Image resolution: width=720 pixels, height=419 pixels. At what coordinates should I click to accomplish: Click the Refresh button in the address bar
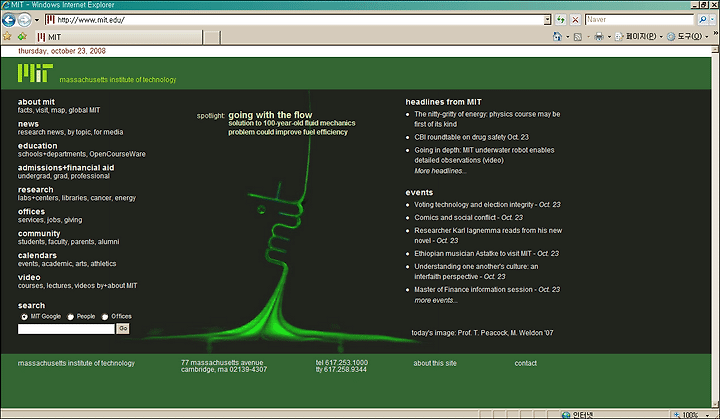(x=561, y=20)
